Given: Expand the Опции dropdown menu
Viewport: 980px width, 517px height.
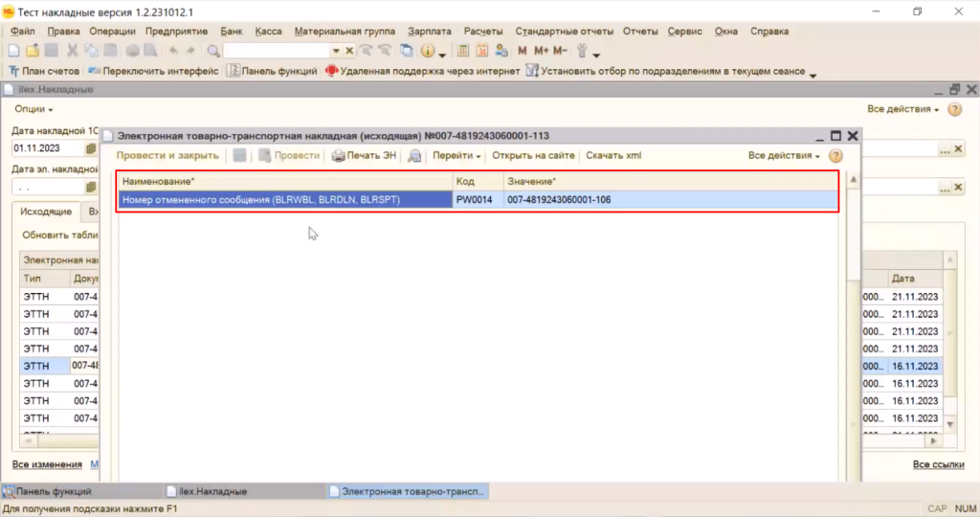Looking at the screenshot, I should (x=33, y=109).
